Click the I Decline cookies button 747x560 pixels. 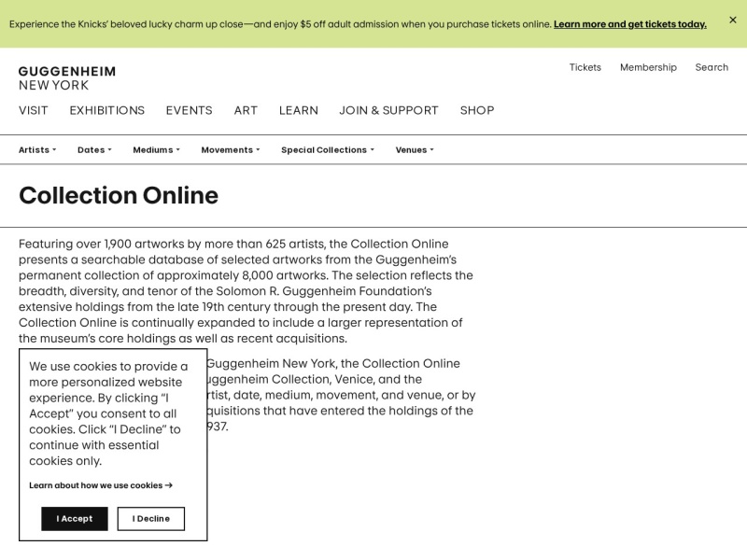[x=151, y=519]
